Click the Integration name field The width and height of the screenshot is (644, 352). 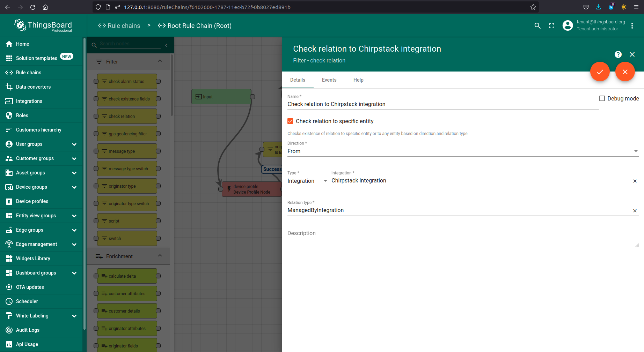(x=481, y=181)
